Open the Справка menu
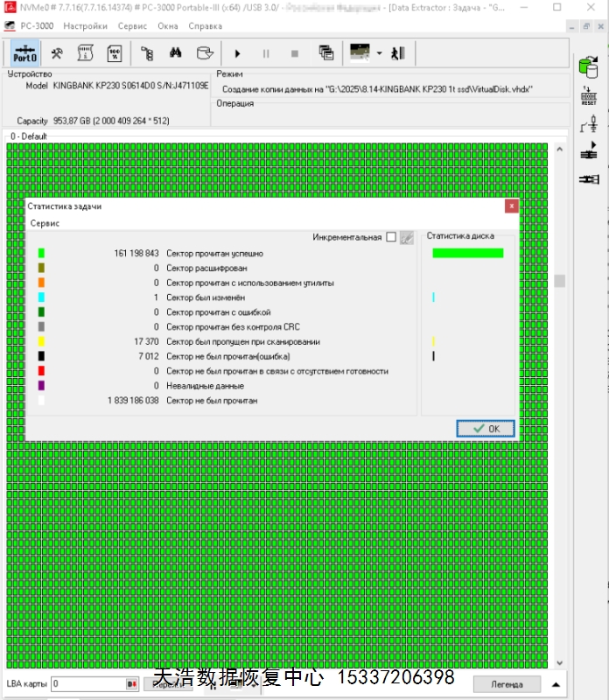 205,26
